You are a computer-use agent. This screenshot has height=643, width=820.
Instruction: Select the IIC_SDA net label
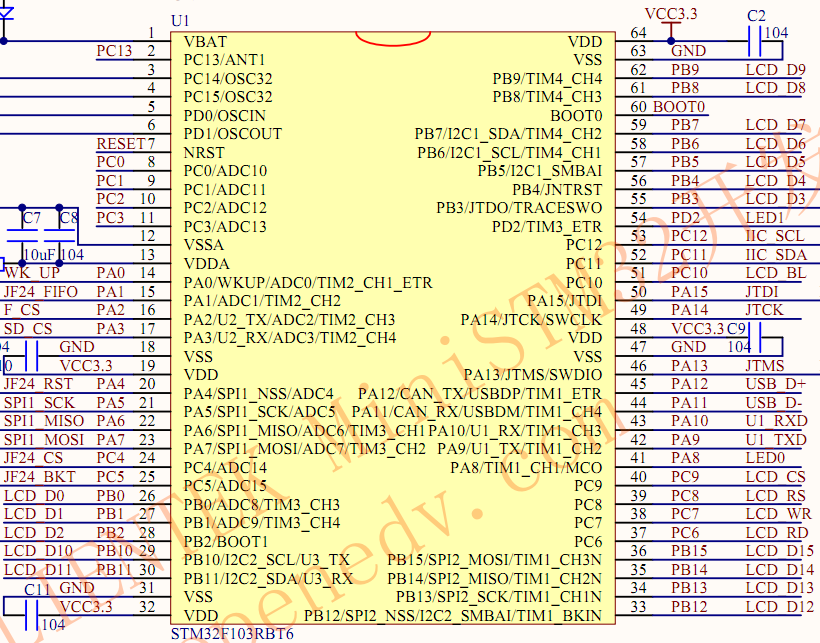pyautogui.click(x=776, y=255)
